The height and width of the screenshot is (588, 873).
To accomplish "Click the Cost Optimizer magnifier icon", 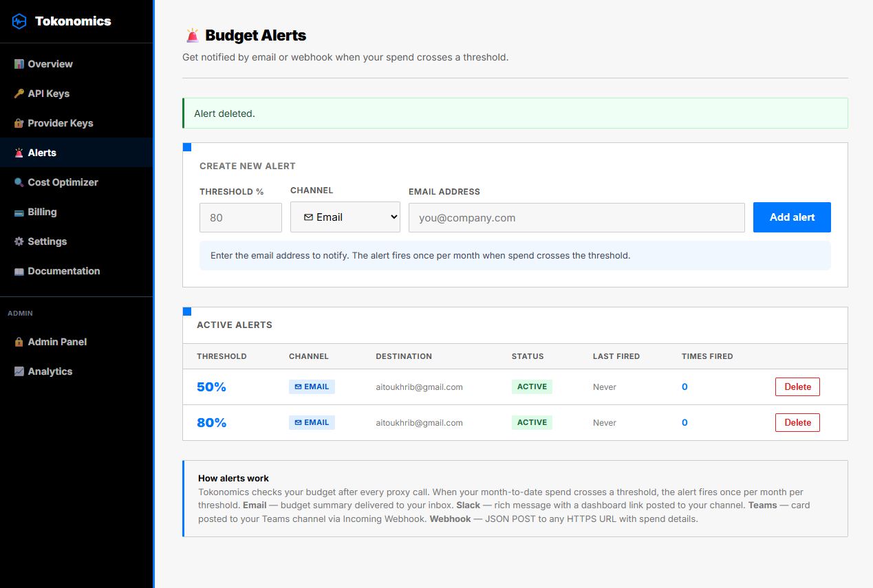I will pyautogui.click(x=19, y=182).
